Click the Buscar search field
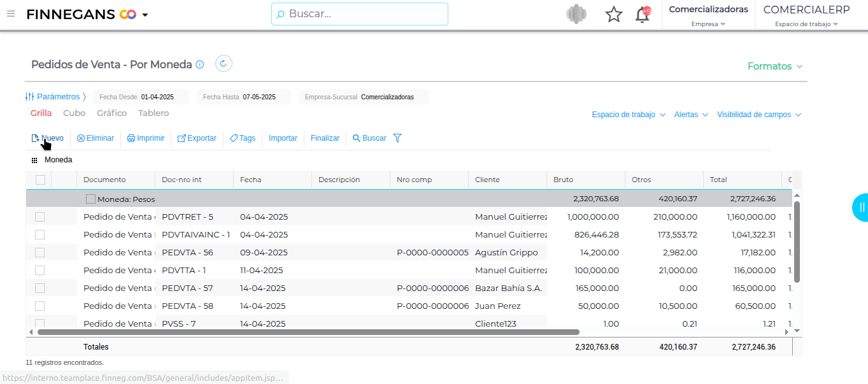The width and height of the screenshot is (868, 384). 360,14
